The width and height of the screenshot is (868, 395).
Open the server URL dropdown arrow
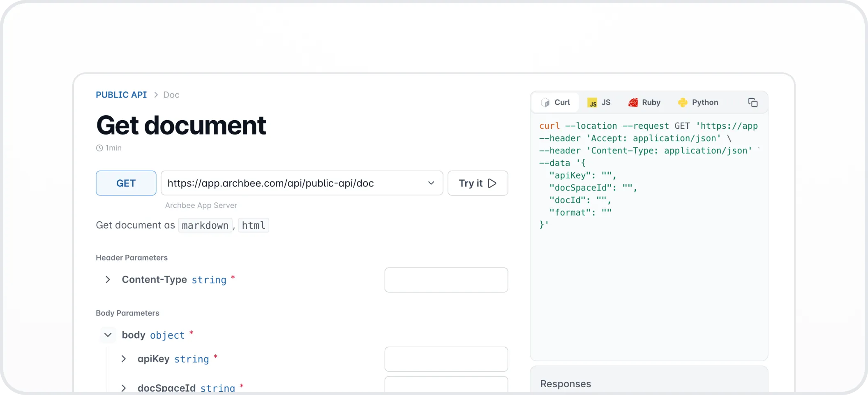431,183
